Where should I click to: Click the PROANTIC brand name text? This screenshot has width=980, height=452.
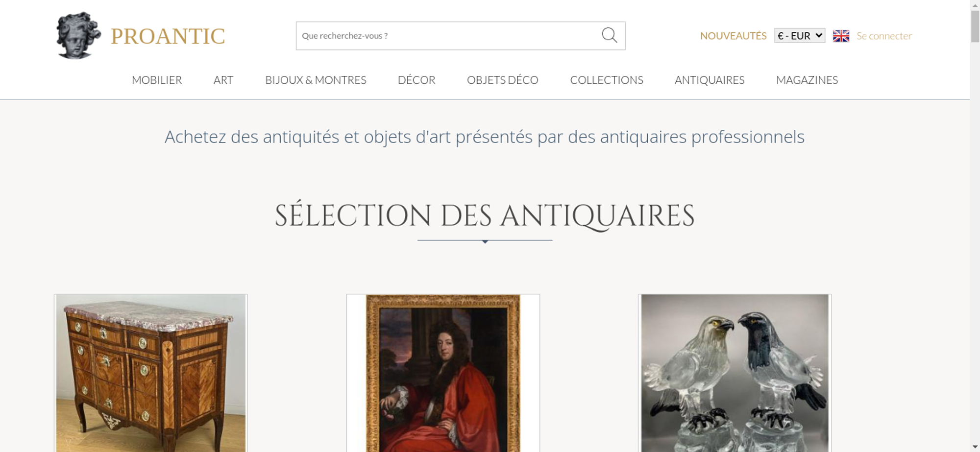point(168,36)
